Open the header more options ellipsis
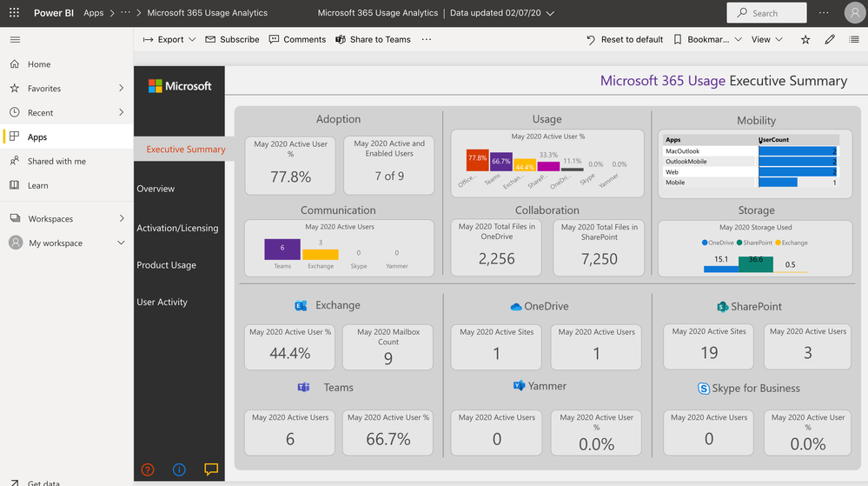 click(x=824, y=13)
